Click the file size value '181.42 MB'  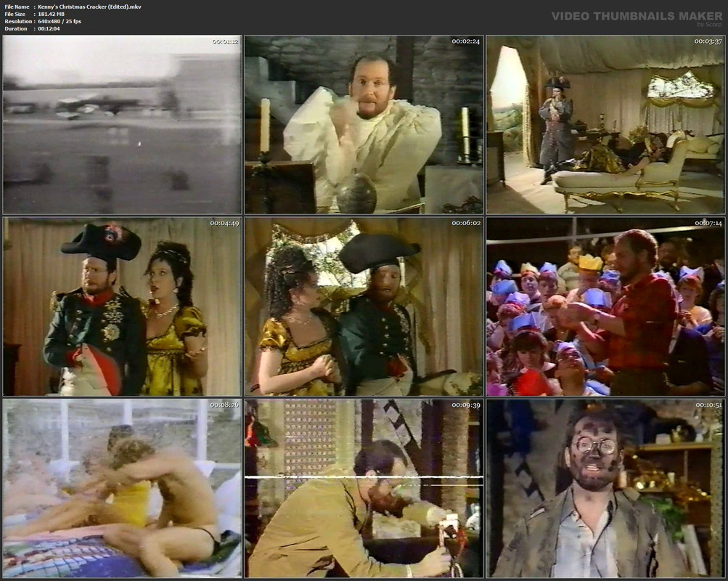pyautogui.click(x=51, y=14)
